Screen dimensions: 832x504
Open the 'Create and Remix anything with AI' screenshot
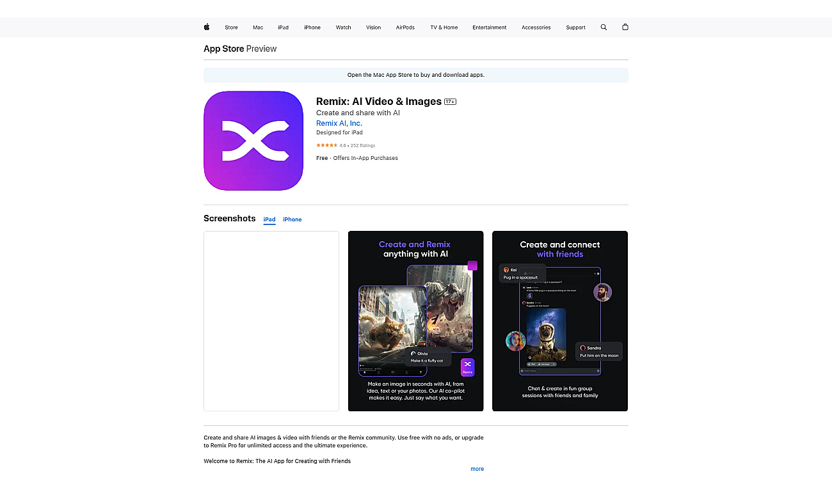tap(416, 321)
